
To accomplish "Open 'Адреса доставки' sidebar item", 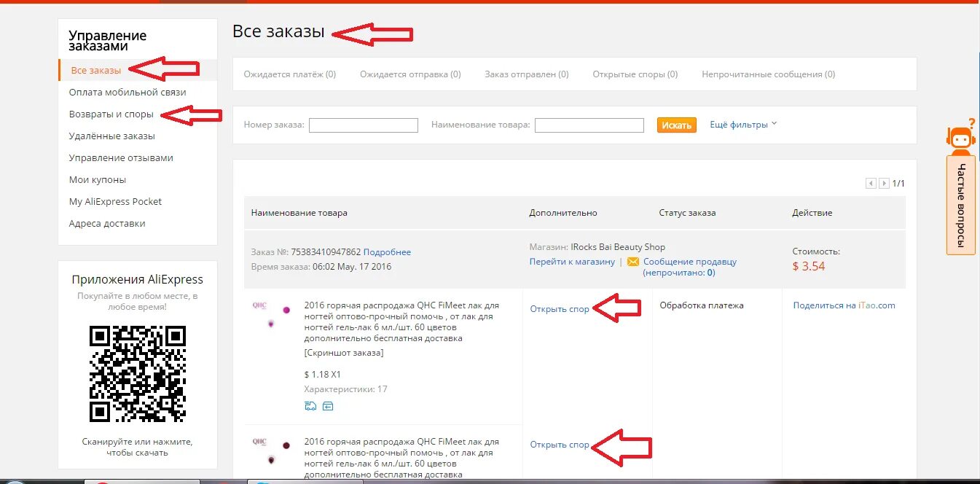I will click(107, 223).
